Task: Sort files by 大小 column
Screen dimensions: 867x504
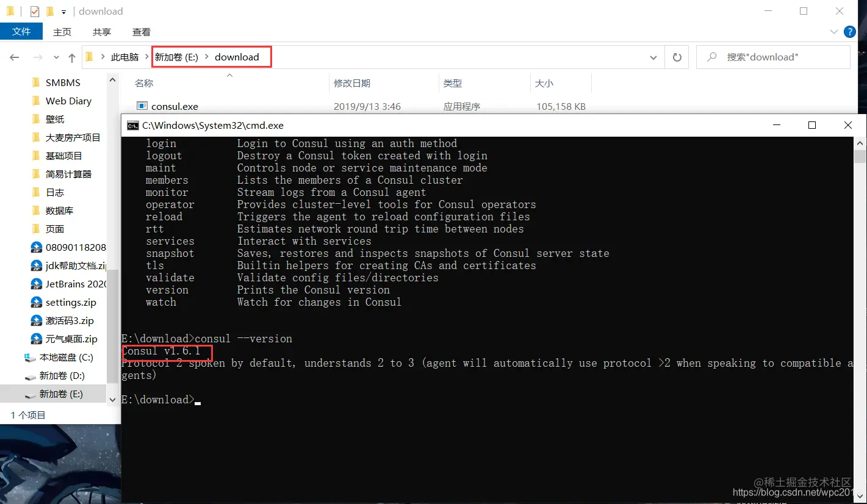Action: point(544,83)
